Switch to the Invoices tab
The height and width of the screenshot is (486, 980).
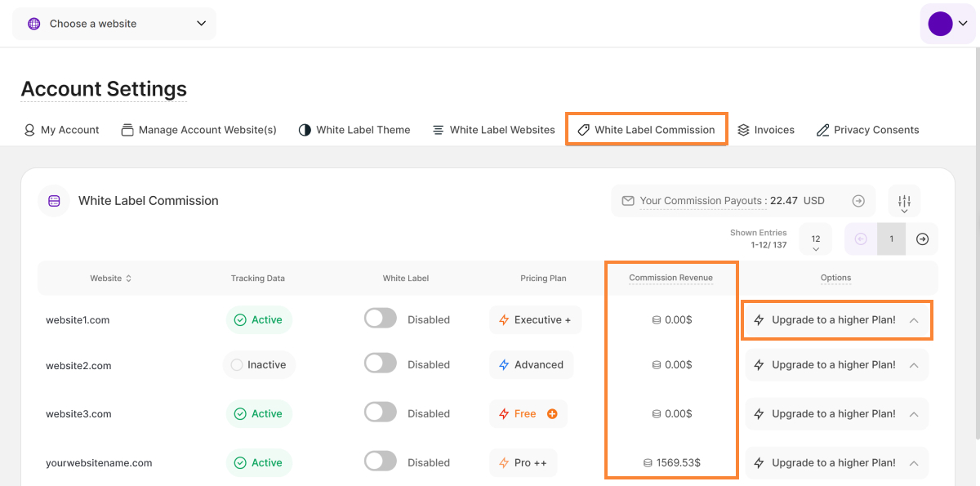(x=765, y=130)
